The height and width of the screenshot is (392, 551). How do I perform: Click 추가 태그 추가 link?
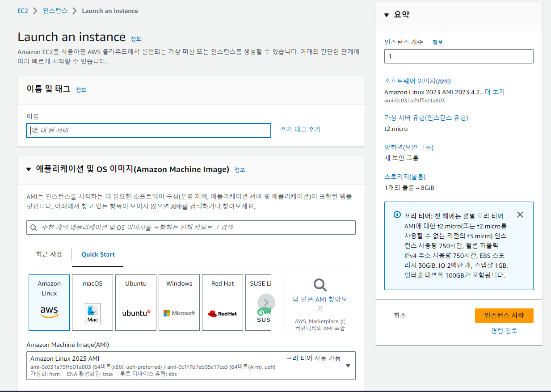click(x=300, y=129)
